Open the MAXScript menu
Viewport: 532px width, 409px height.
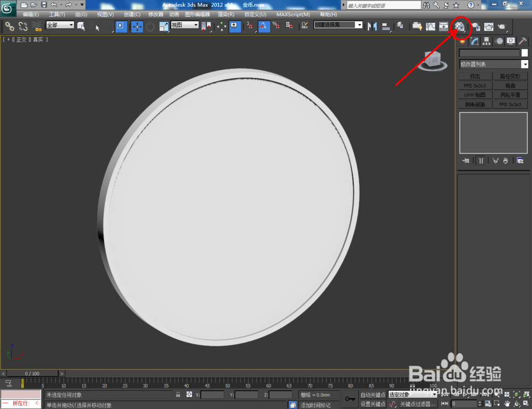[x=293, y=14]
